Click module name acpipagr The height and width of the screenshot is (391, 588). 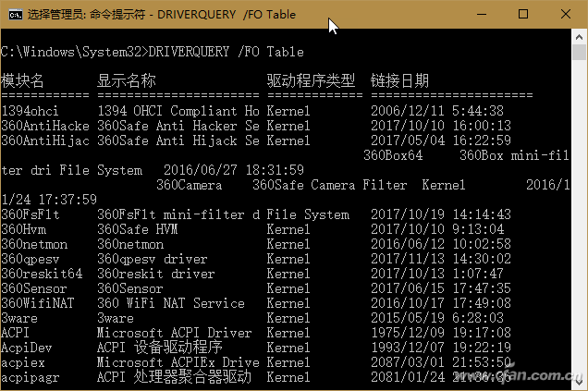30,377
